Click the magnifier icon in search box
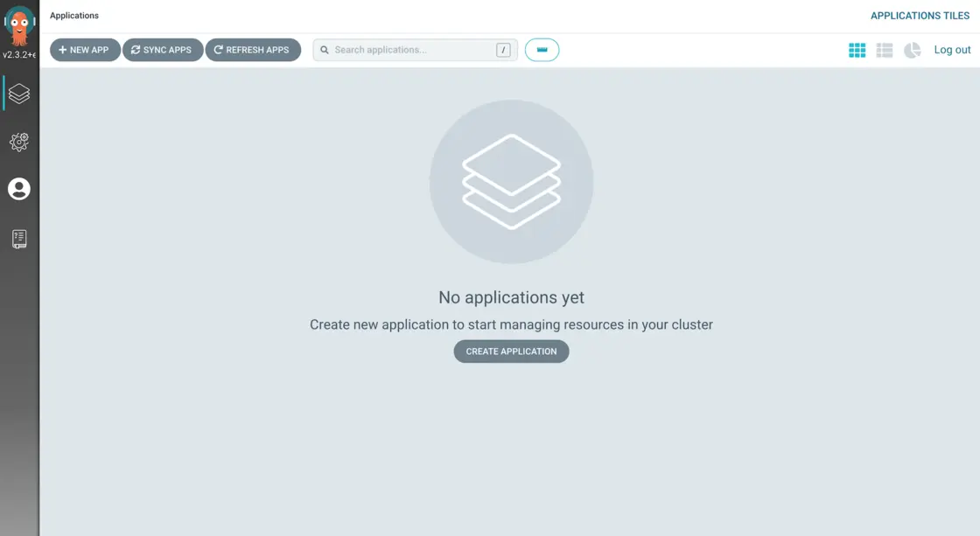The image size is (980, 536). [x=325, y=51]
